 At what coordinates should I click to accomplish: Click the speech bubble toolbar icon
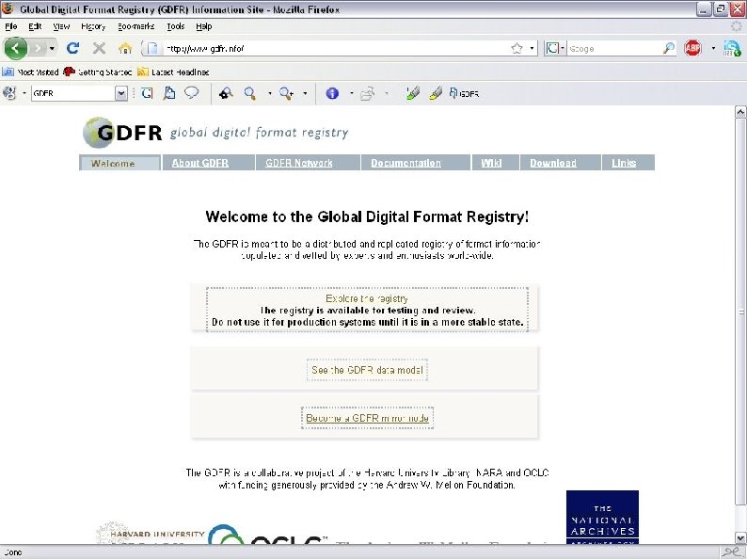[x=192, y=93]
